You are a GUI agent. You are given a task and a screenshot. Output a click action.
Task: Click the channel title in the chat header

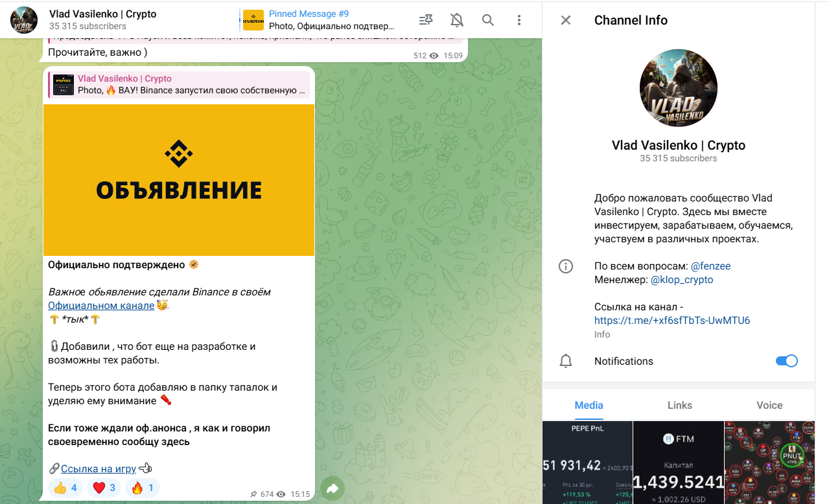pyautogui.click(x=102, y=14)
